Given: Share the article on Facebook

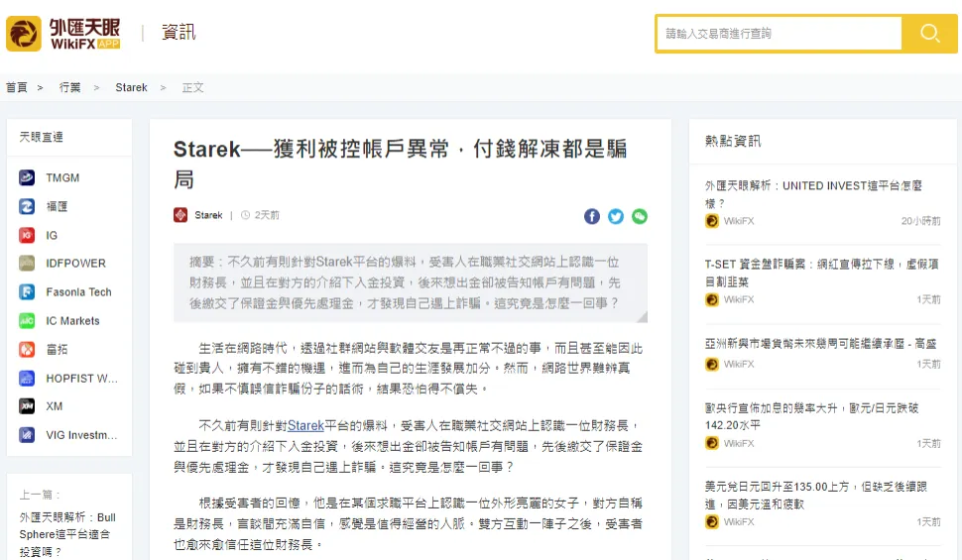Looking at the screenshot, I should pyautogui.click(x=592, y=216).
